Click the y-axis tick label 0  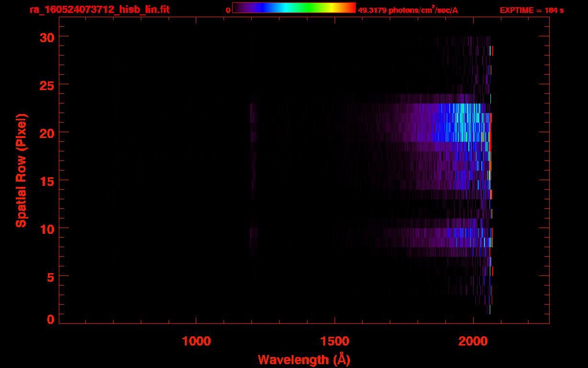pos(50,320)
